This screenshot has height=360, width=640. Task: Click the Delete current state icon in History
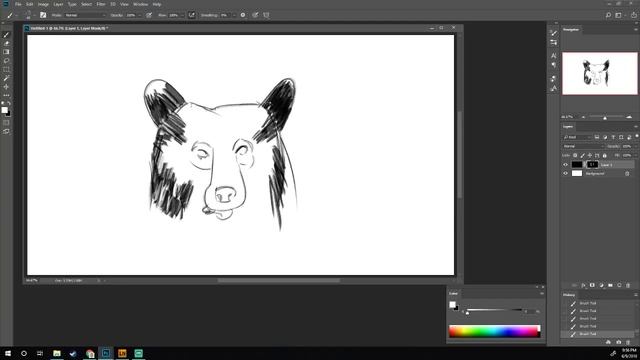click(628, 342)
